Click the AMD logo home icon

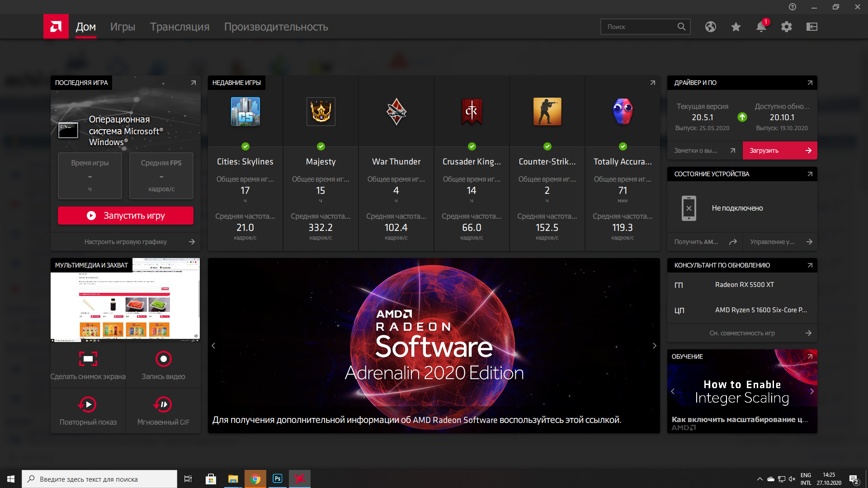tap(56, 27)
